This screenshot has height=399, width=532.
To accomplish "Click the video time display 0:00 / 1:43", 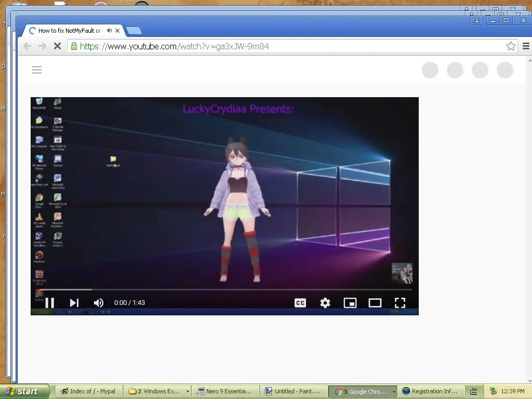I will tap(129, 303).
